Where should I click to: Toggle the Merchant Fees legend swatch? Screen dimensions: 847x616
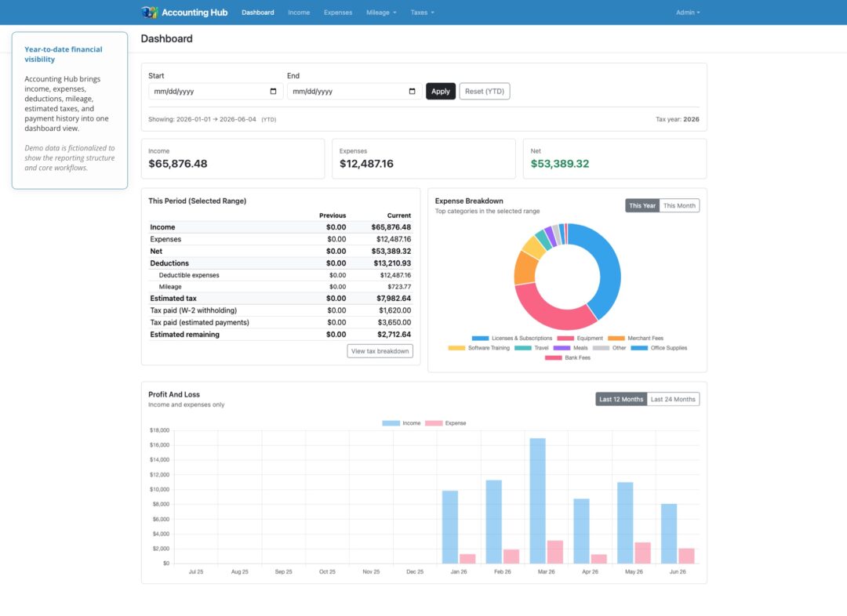pyautogui.click(x=616, y=338)
